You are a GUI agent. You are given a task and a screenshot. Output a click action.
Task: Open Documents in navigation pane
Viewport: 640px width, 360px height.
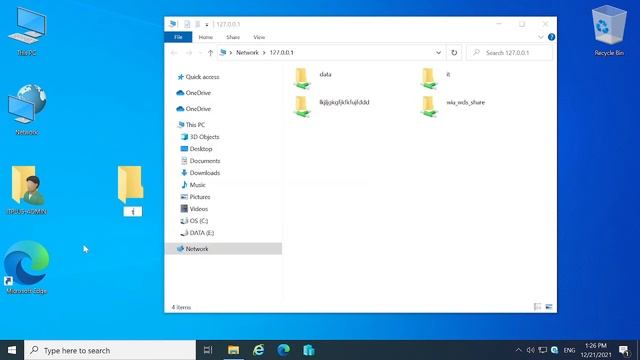(x=200, y=161)
